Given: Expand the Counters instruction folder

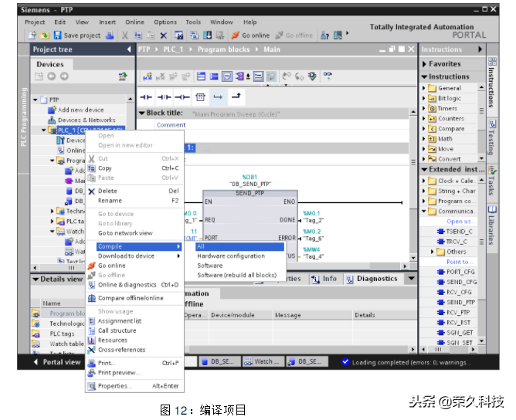Looking at the screenshot, I should coord(424,119).
